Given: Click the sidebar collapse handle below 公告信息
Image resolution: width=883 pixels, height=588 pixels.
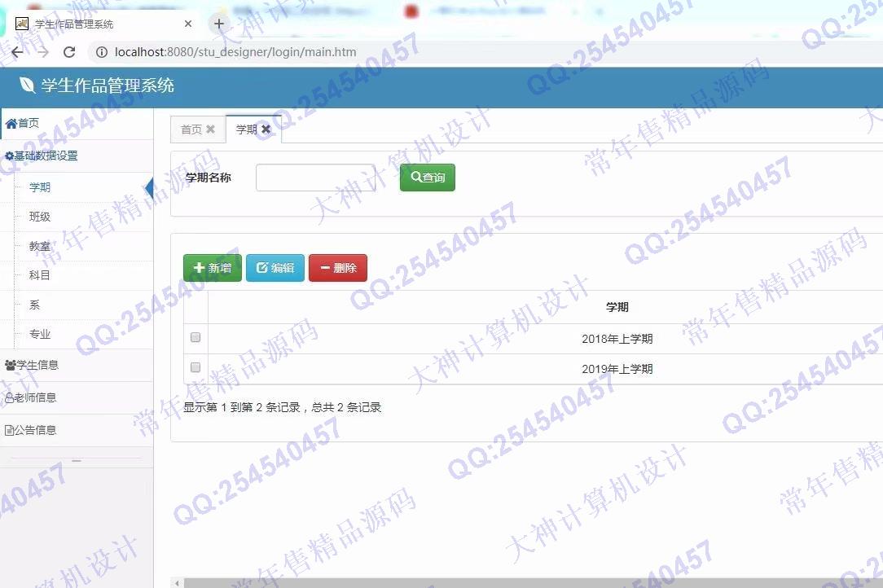Looking at the screenshot, I should click(77, 461).
